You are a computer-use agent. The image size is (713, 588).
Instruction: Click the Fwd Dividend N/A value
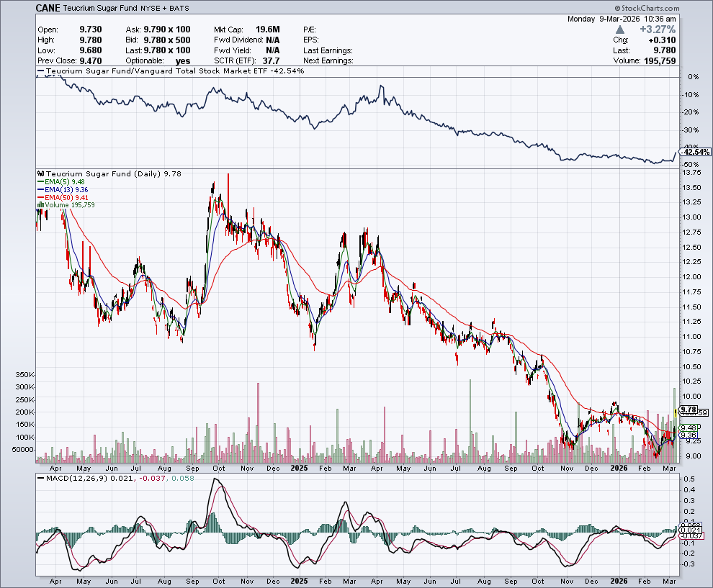tap(273, 40)
